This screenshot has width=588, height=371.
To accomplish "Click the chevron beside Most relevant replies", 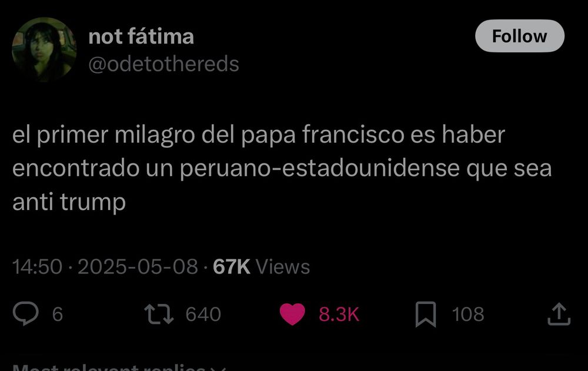I will [x=218, y=368].
